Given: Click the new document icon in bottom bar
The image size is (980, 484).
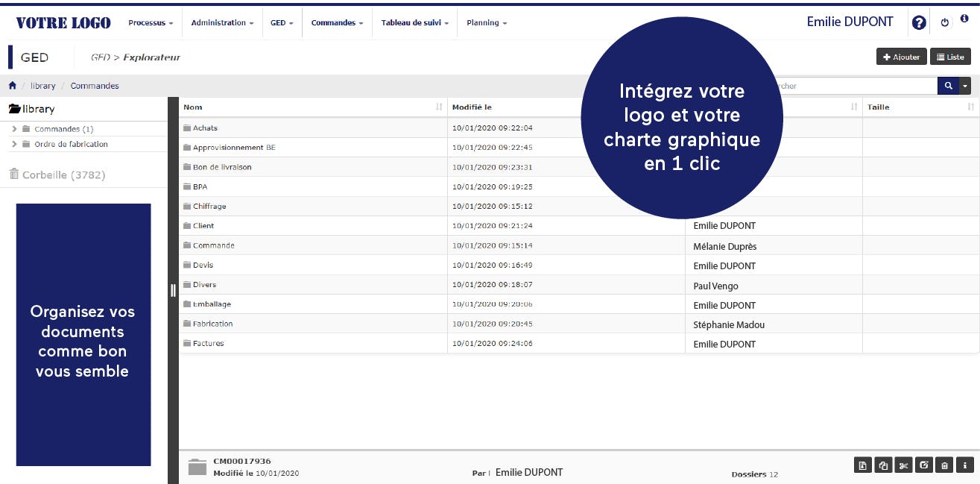Looking at the screenshot, I should click(x=862, y=465).
